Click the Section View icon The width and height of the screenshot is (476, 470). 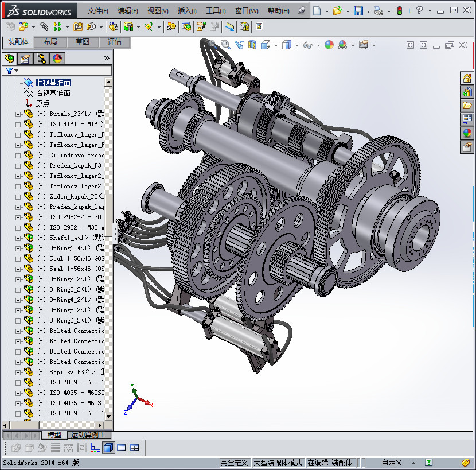click(x=252, y=45)
